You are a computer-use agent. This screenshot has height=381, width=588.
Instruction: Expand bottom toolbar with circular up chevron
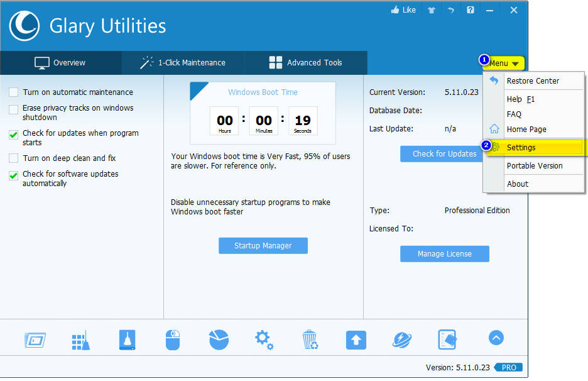pyautogui.click(x=496, y=338)
